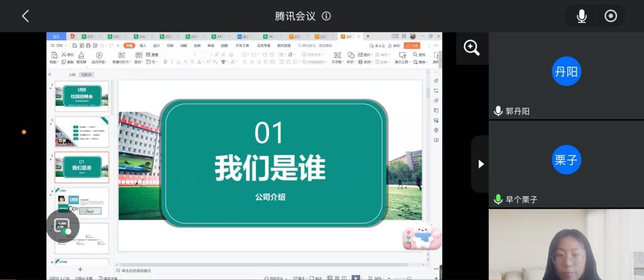Go back using the top-left arrow
644x280 pixels.
tap(25, 16)
